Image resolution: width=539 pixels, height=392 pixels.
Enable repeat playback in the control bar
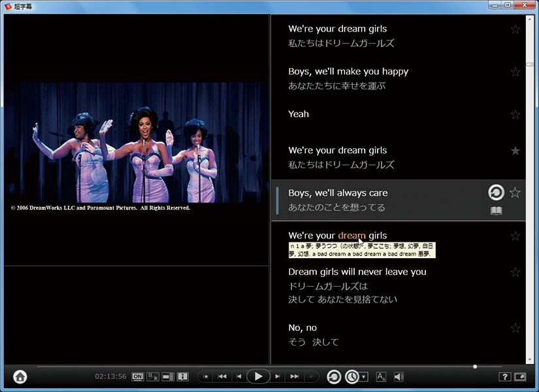[x=334, y=377]
